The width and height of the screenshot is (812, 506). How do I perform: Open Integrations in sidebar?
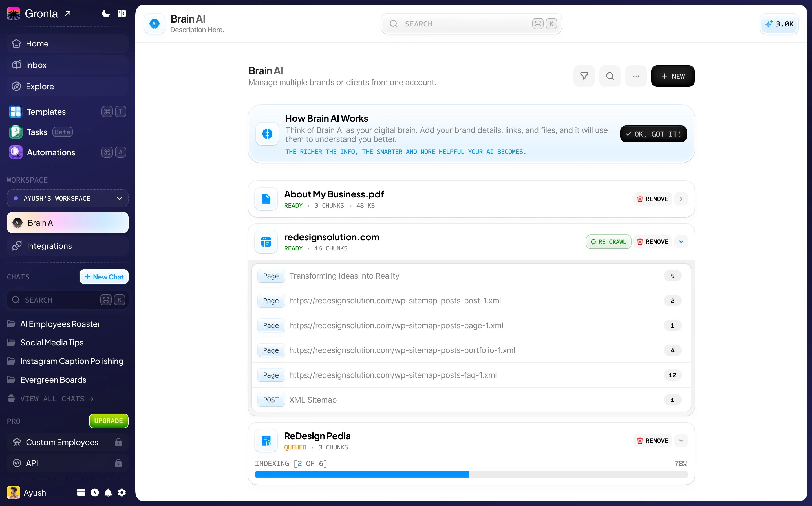(67, 246)
